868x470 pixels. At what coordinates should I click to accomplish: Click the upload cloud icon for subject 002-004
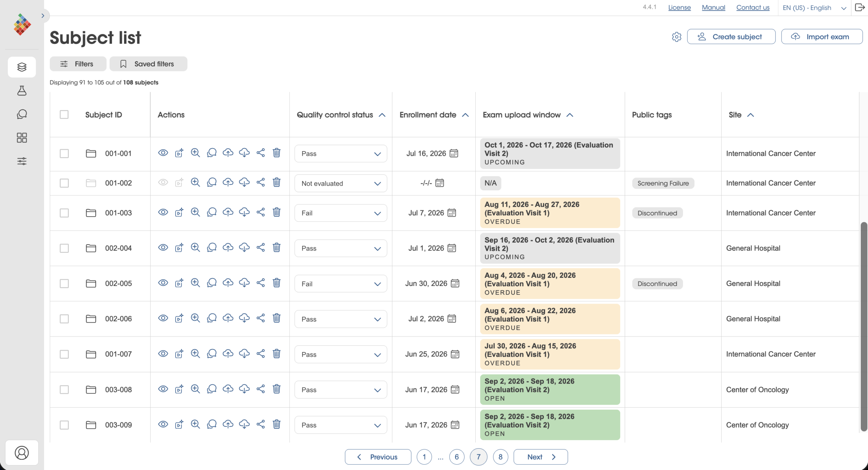tap(228, 248)
